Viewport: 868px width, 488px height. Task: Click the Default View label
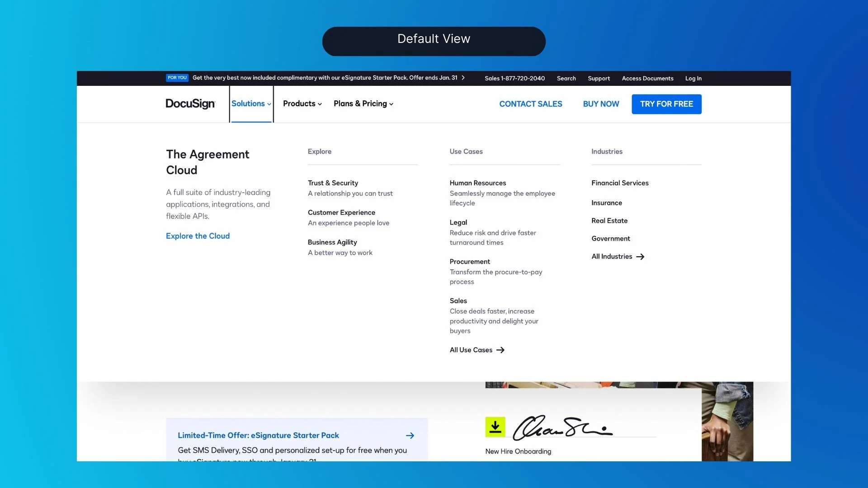pos(434,39)
